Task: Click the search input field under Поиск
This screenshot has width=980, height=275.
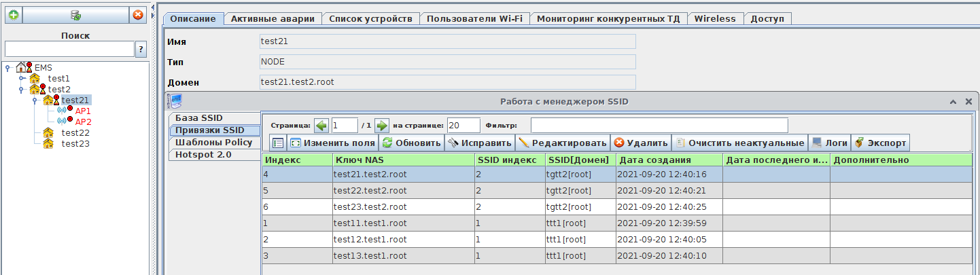Action: pyautogui.click(x=69, y=49)
